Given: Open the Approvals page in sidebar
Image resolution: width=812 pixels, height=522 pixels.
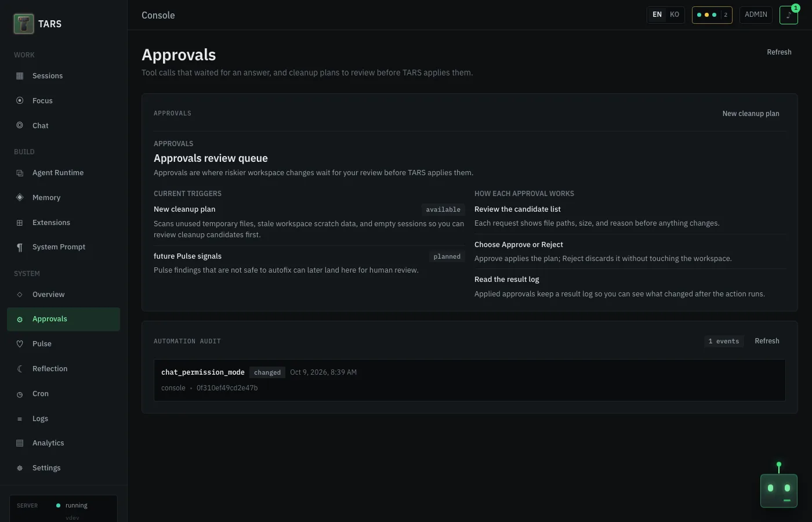Looking at the screenshot, I should point(63,319).
